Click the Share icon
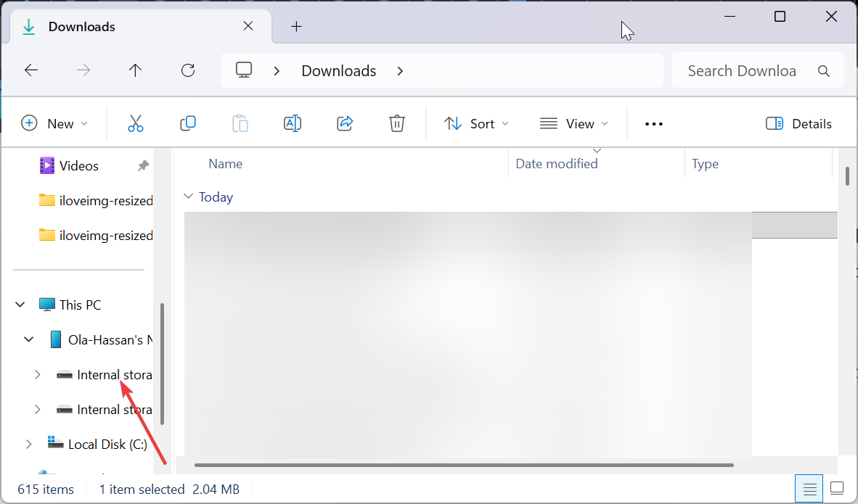Screen dimensions: 858x504 [x=345, y=123]
